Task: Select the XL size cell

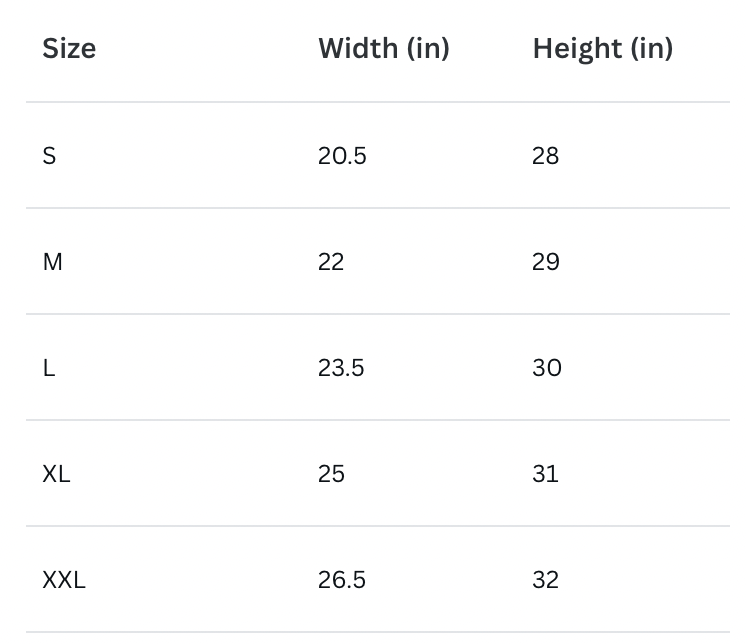Action: click(56, 474)
